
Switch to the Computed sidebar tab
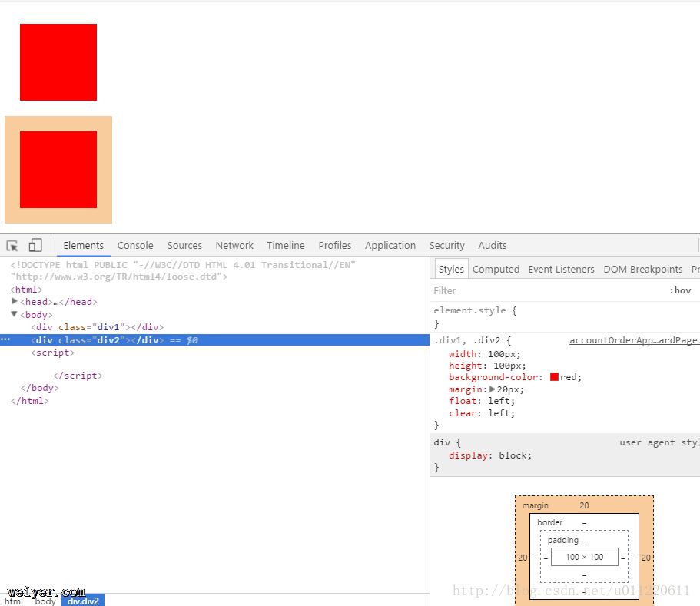496,270
